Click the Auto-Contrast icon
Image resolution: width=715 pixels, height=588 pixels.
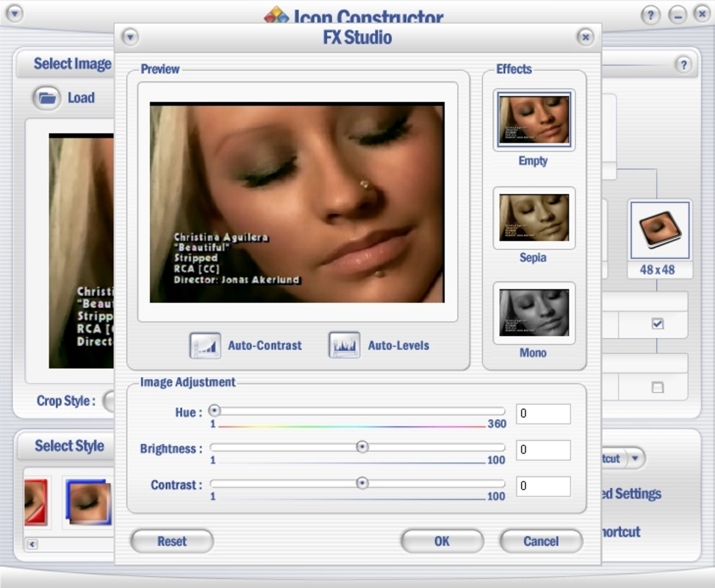click(205, 345)
